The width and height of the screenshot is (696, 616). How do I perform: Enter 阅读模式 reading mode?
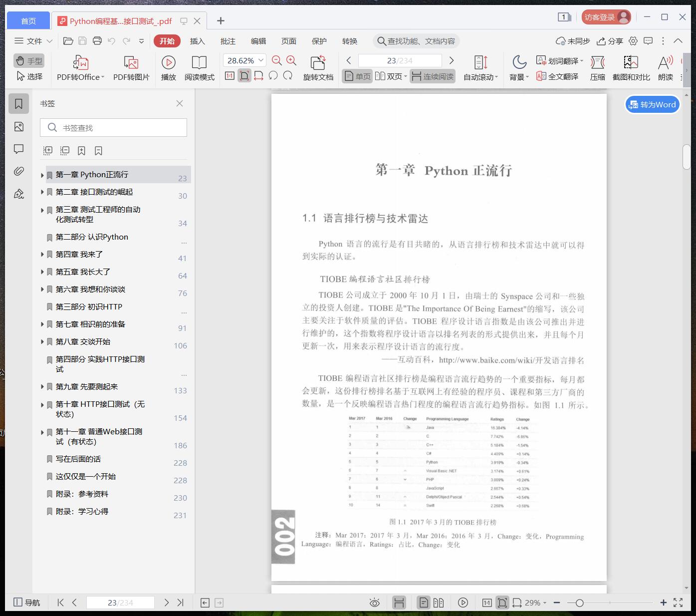tap(200, 68)
